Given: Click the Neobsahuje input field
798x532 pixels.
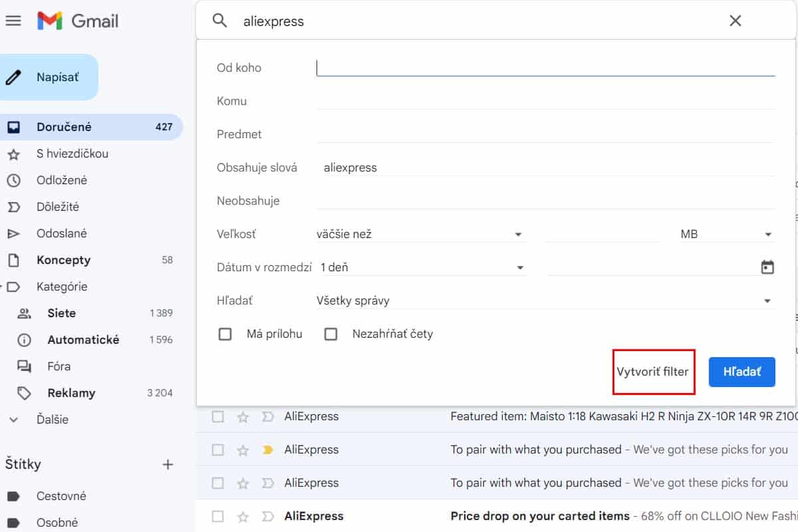Looking at the screenshot, I should coord(545,200).
